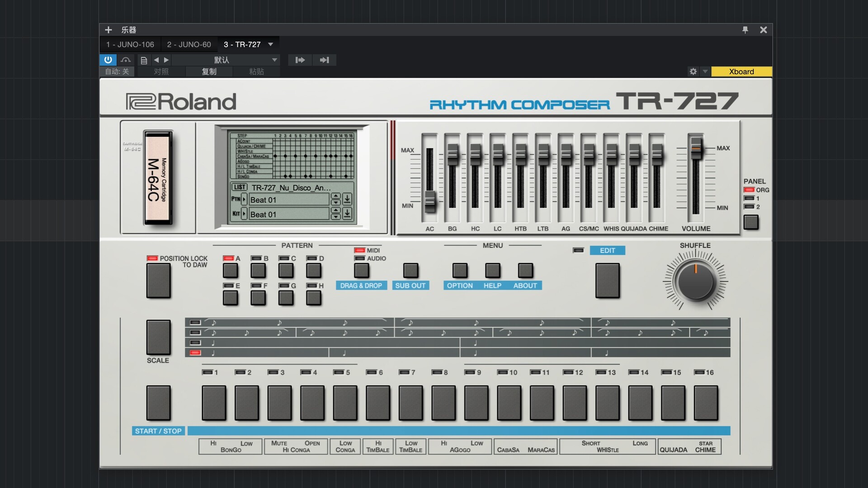Switch to 1 - JUNO-106 tab
This screenshot has height=488, width=868.
130,44
